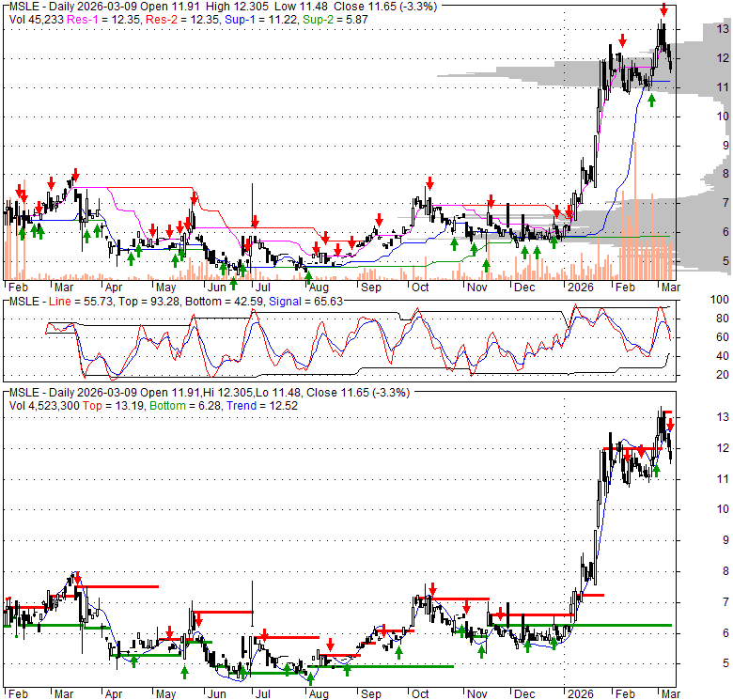
Task: Click the Nov label on top chart time axis
Action: 477,288
